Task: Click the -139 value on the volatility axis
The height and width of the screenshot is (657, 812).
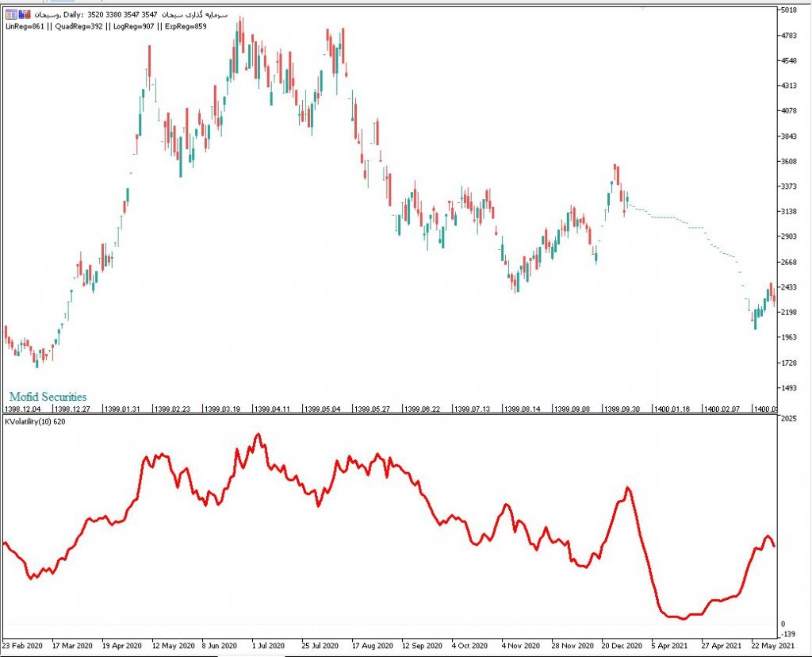Action: click(x=788, y=634)
